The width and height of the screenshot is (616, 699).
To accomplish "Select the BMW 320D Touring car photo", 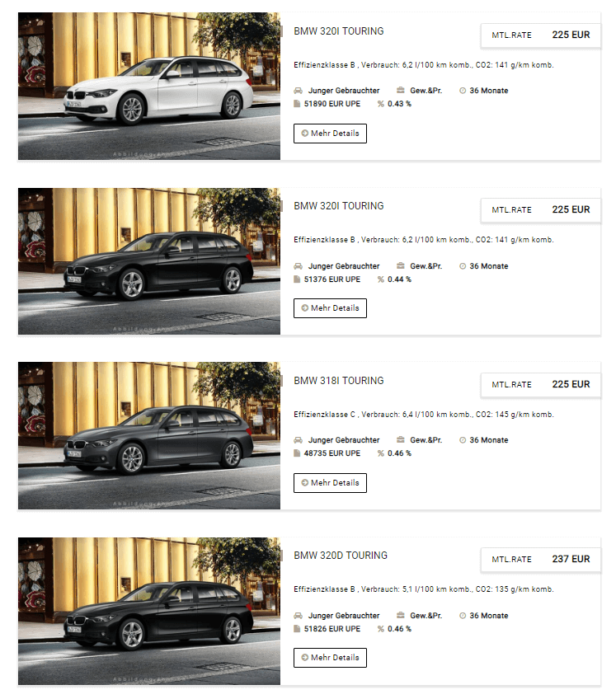I will point(149,611).
